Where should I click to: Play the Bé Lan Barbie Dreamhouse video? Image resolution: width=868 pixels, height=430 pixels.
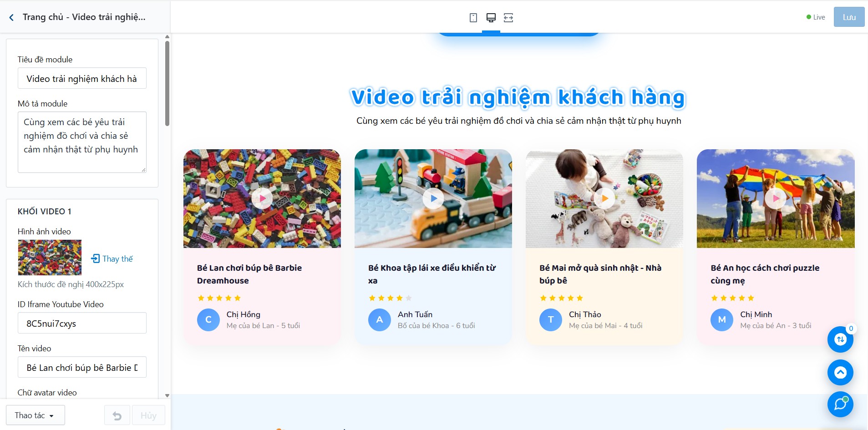(x=262, y=198)
